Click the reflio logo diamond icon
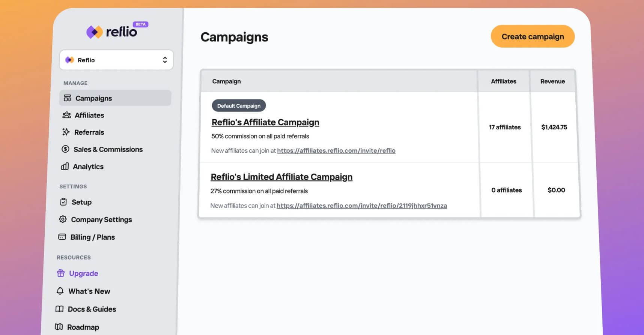The image size is (644, 335). pyautogui.click(x=95, y=32)
